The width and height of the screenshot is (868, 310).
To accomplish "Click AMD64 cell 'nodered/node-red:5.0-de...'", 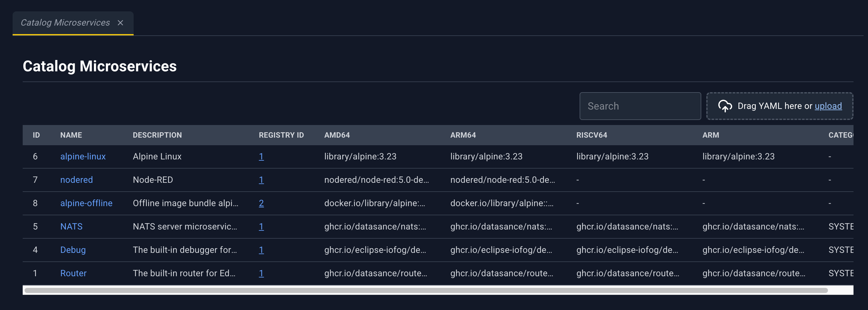I will (x=376, y=180).
